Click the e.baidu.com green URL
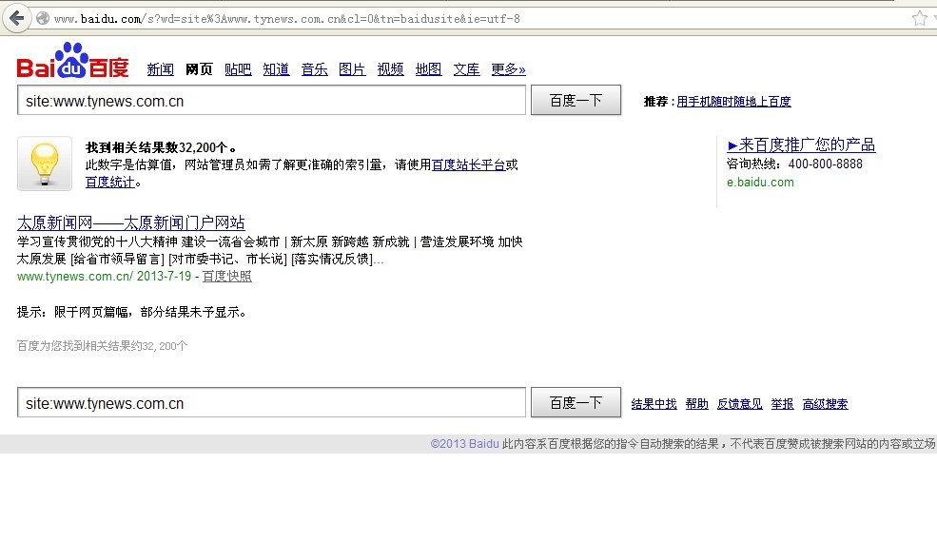 click(x=760, y=183)
